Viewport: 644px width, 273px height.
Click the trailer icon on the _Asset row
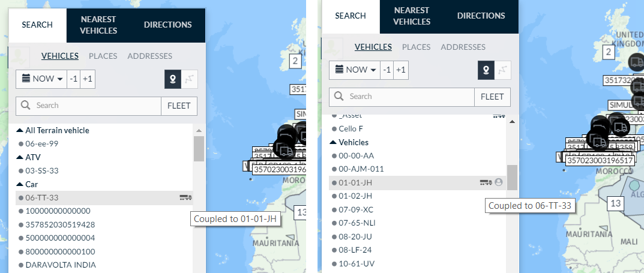click(x=498, y=115)
